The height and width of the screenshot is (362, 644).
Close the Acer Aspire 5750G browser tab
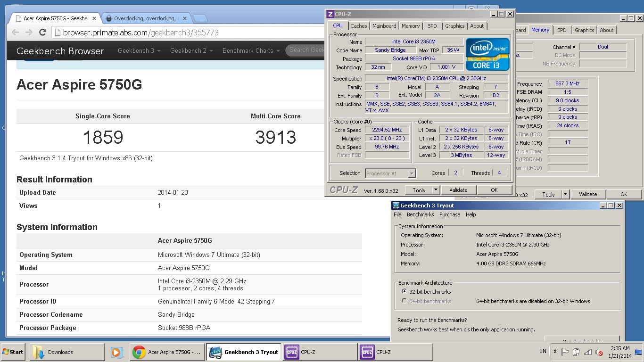(94, 18)
